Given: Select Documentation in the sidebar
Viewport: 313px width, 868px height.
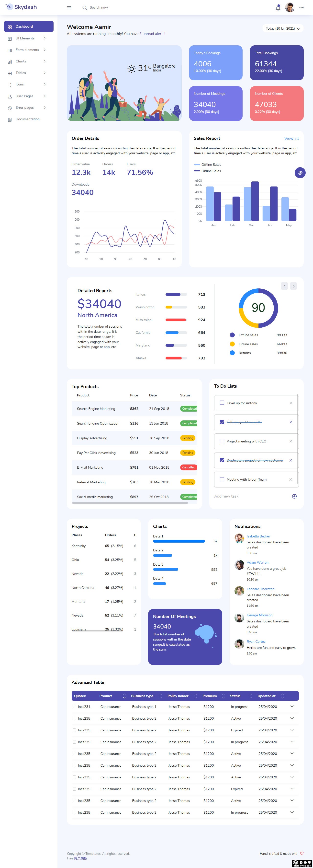Looking at the screenshot, I should [27, 119].
